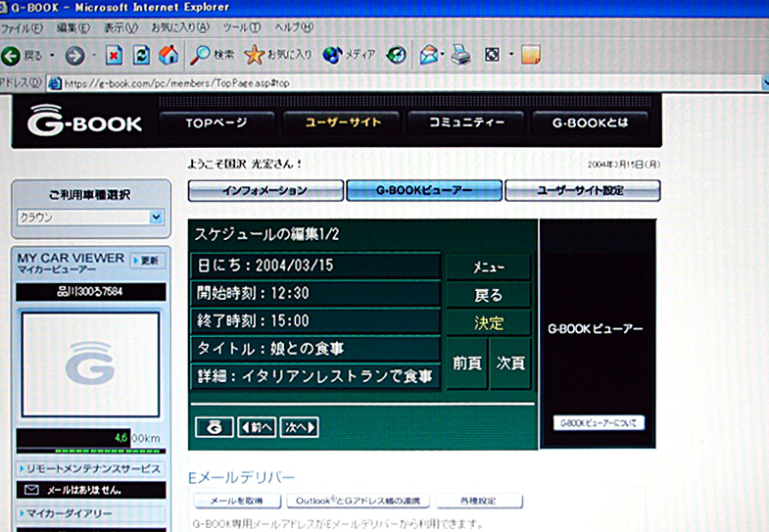The height and width of the screenshot is (532, 769).
Task: Click the G-BOOK logo
Action: [84, 121]
